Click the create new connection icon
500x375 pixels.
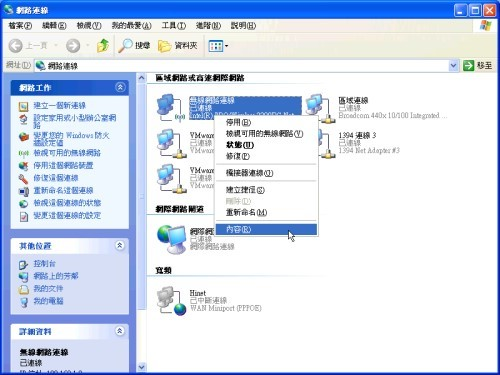(23, 106)
